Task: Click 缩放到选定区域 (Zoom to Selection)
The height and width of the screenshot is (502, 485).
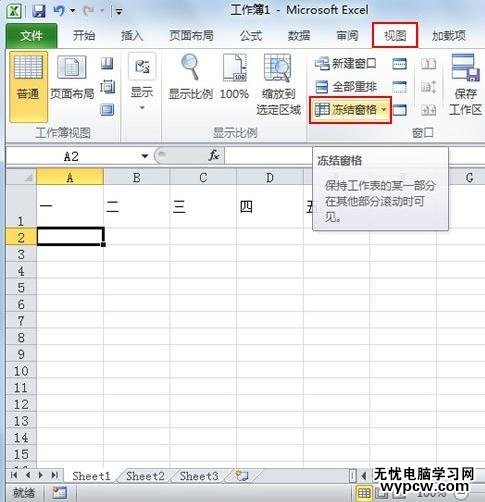Action: 278,85
